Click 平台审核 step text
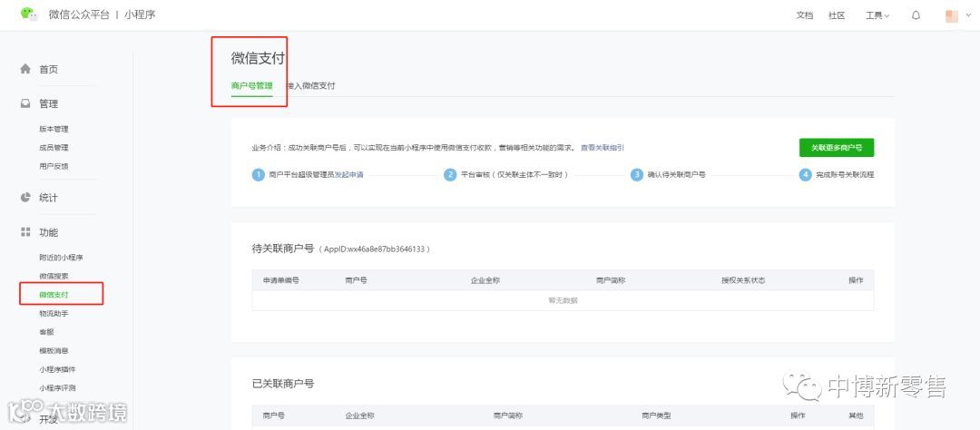This screenshot has width=980, height=430. click(x=515, y=175)
